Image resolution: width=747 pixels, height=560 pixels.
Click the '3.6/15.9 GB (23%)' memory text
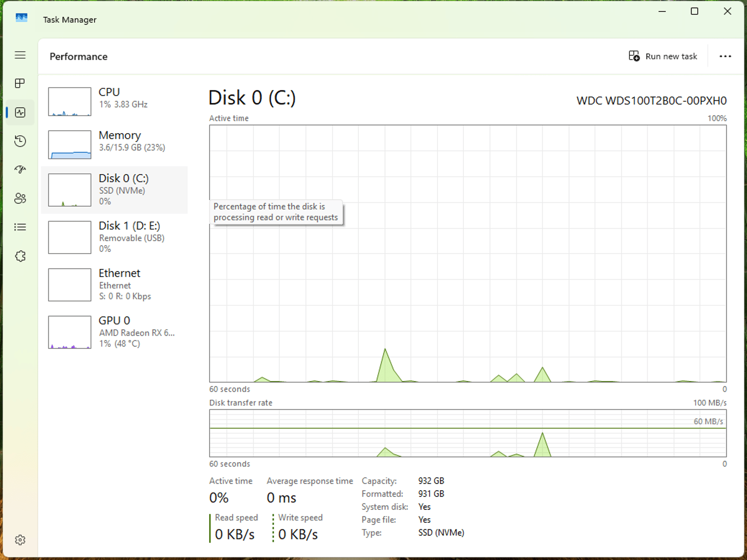coord(132,148)
